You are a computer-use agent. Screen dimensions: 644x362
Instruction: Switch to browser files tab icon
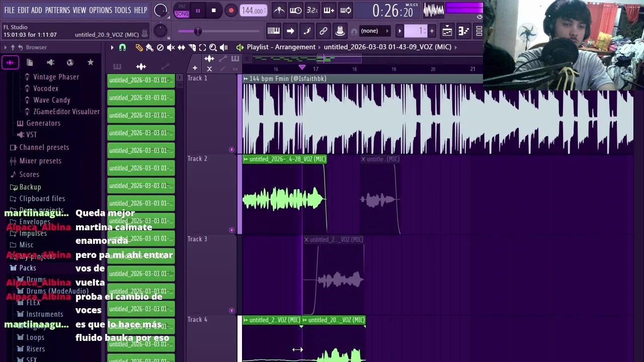click(x=30, y=62)
